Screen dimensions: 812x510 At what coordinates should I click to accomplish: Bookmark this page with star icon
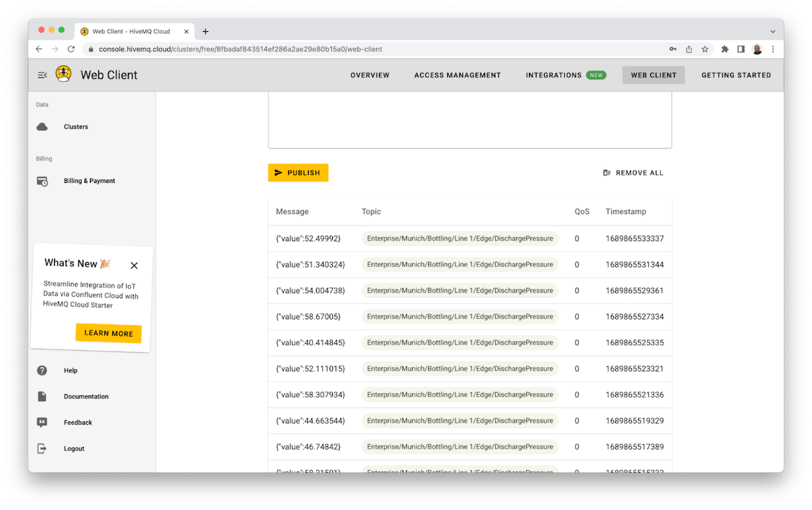(x=705, y=49)
